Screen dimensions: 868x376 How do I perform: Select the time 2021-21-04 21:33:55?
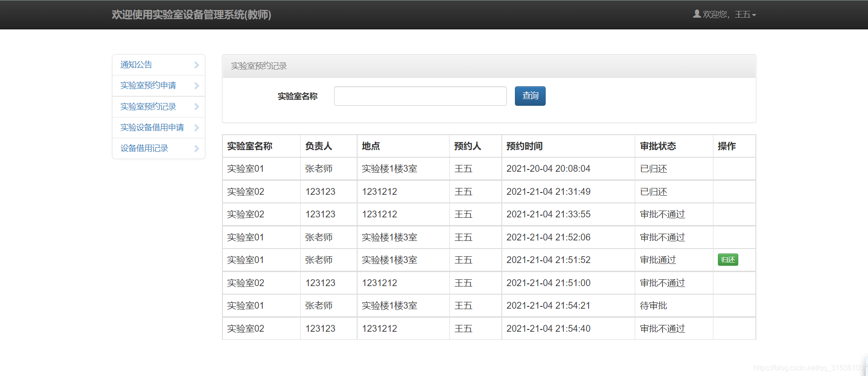coord(548,214)
